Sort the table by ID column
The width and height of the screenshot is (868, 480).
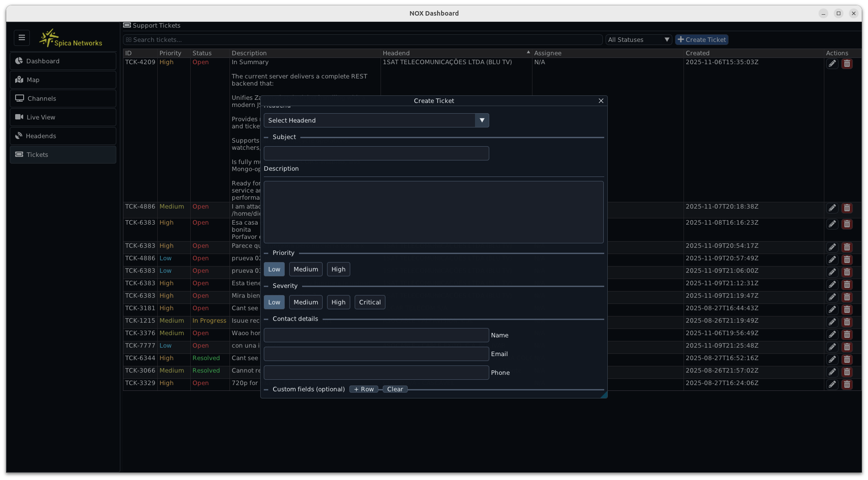[x=140, y=53]
